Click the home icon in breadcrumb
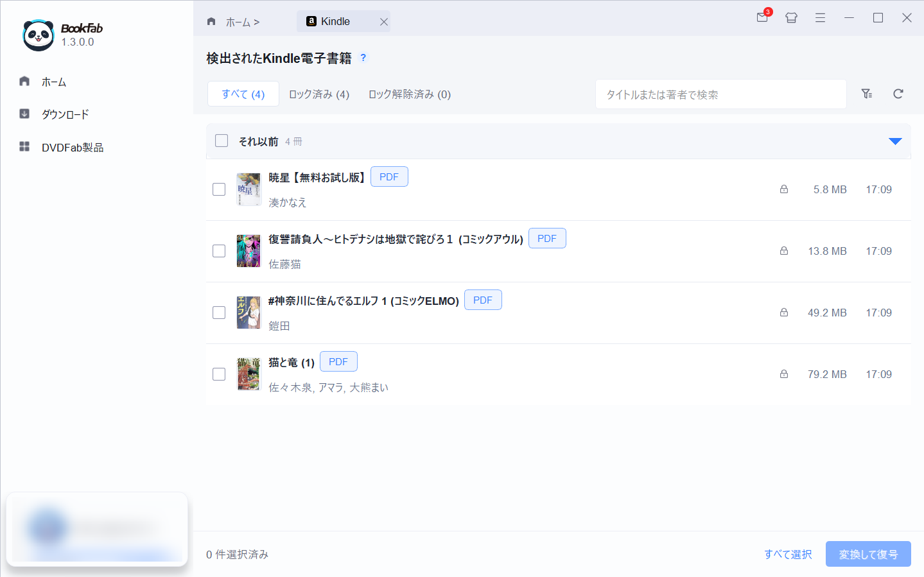 (211, 21)
